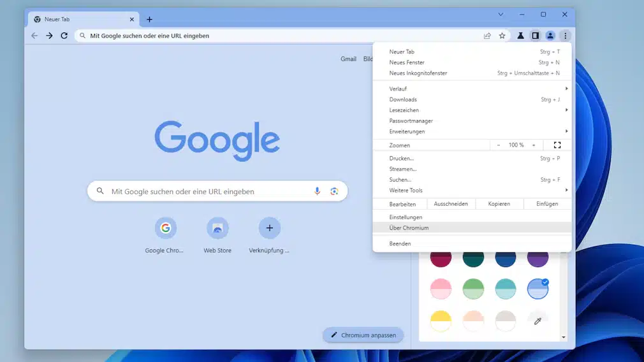
Task: Select the peach theme color
Action: click(473, 321)
